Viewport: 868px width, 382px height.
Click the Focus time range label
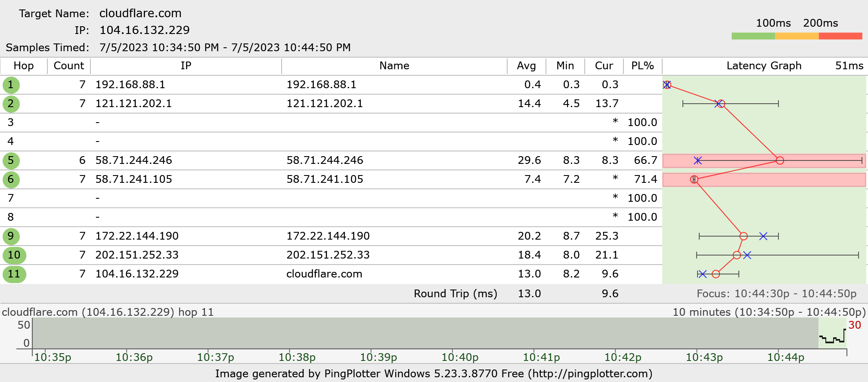tap(777, 294)
